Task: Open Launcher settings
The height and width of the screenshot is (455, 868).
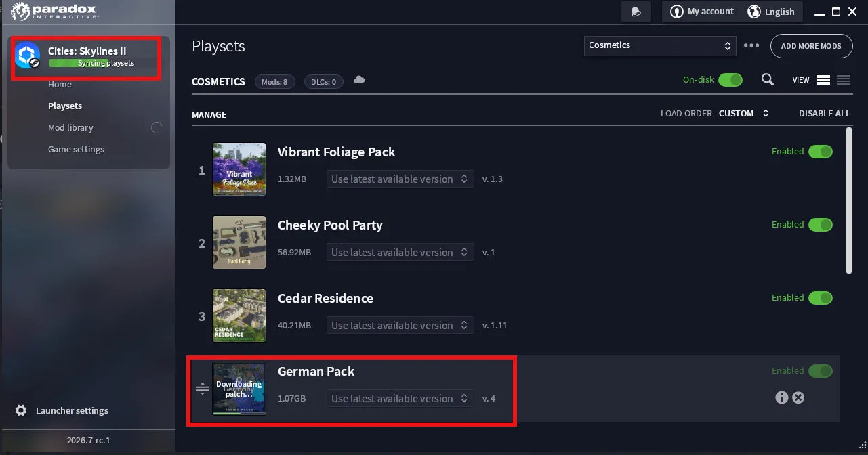Action: point(72,411)
